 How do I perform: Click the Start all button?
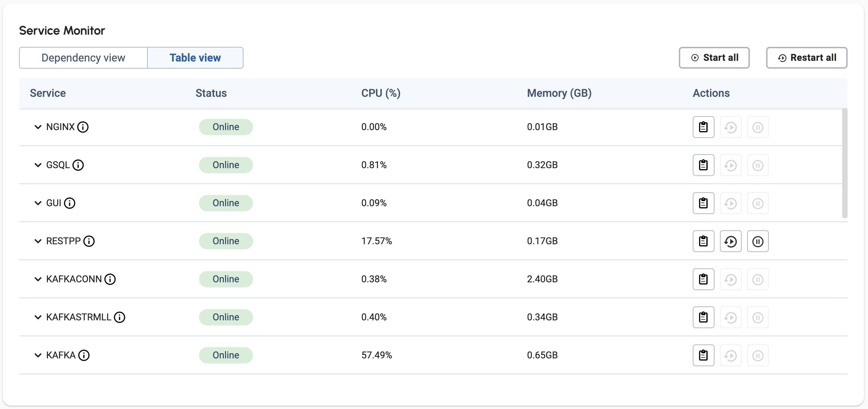click(714, 57)
